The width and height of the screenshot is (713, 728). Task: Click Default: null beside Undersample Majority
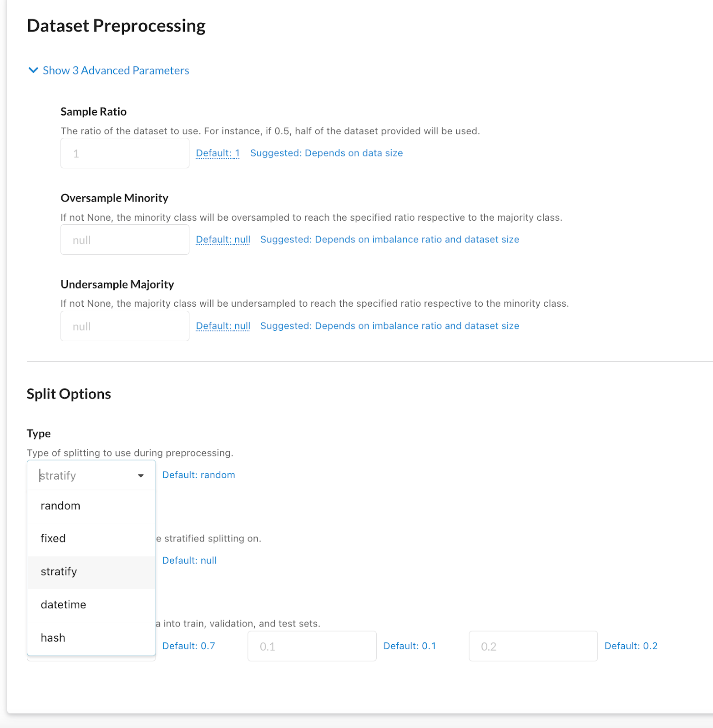[223, 326]
